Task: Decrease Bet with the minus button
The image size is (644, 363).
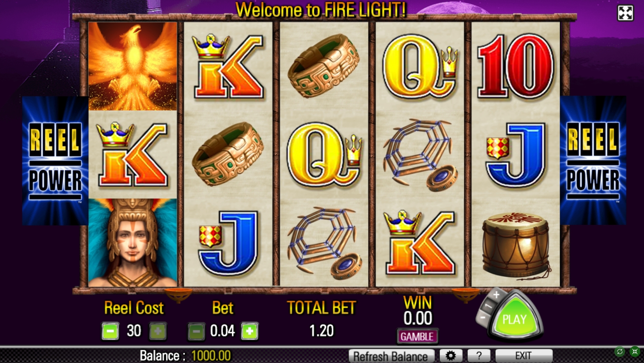Action: (196, 331)
